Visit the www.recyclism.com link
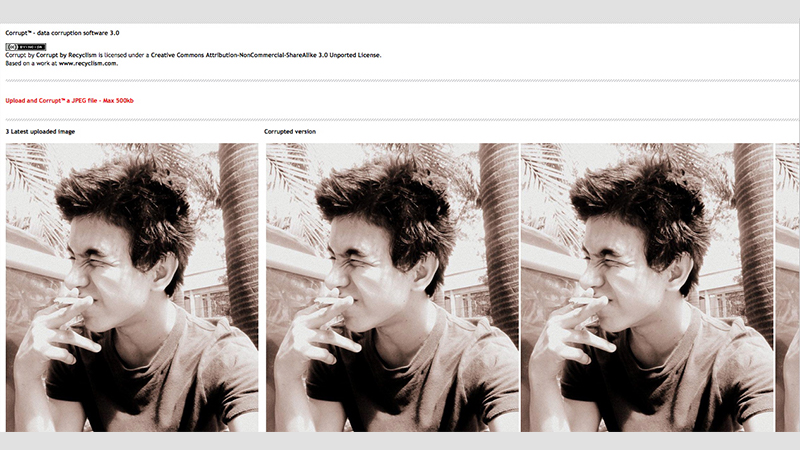Viewport: 800px width, 450px height. pos(88,63)
